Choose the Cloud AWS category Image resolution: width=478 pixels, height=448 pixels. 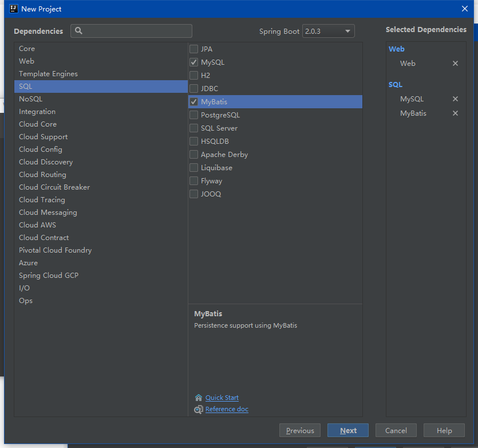[101, 225]
